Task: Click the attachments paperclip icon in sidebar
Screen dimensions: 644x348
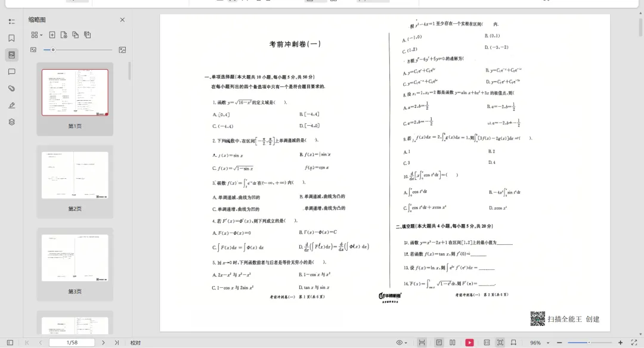Action: (x=12, y=88)
